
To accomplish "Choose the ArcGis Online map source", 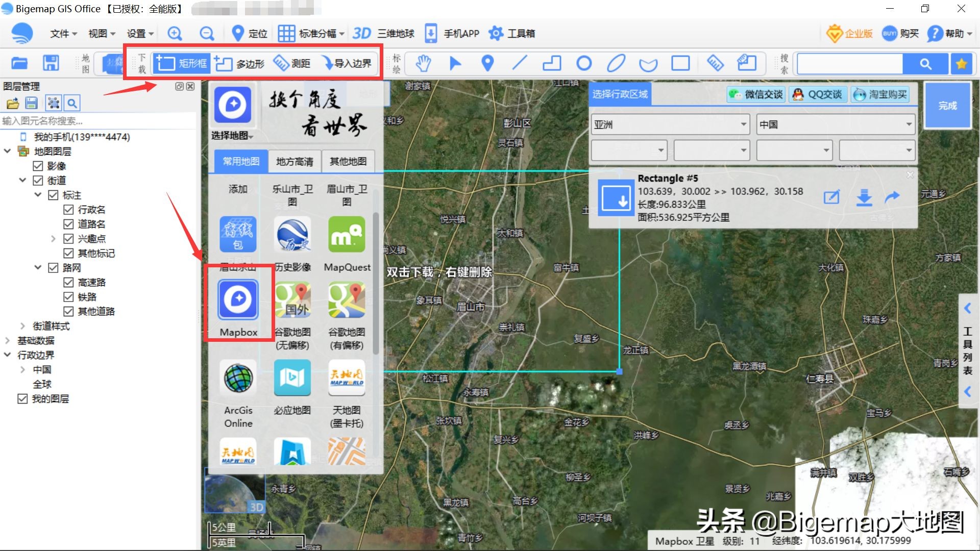I will pos(238,394).
